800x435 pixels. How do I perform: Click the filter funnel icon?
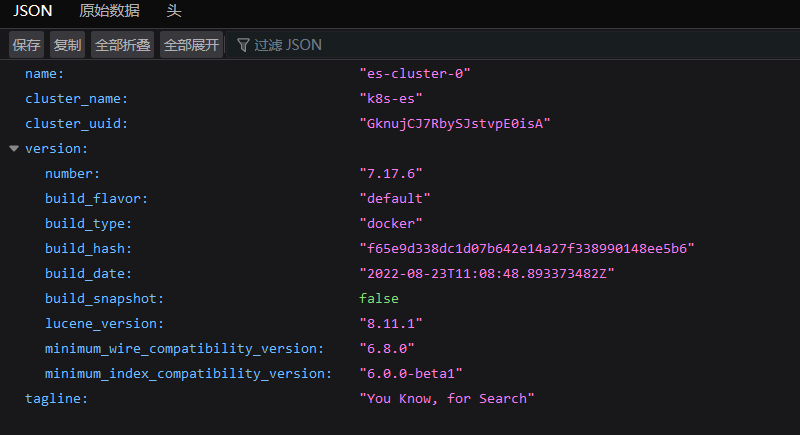(243, 45)
